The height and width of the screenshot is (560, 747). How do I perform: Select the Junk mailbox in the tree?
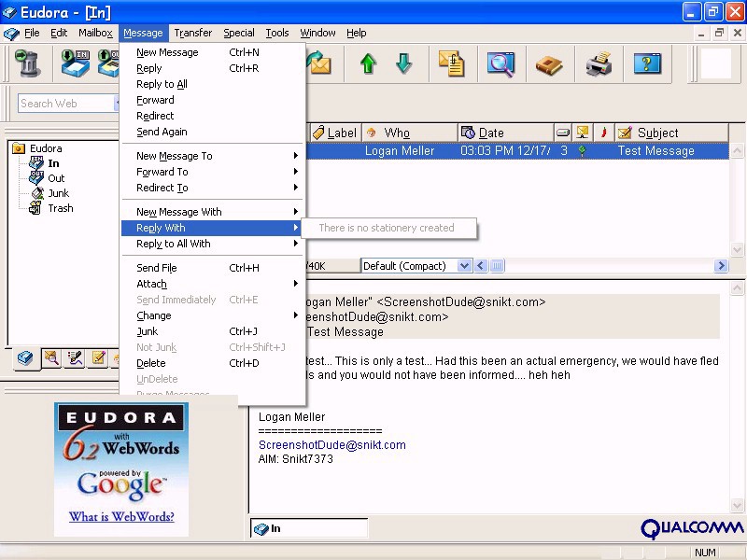(x=59, y=193)
